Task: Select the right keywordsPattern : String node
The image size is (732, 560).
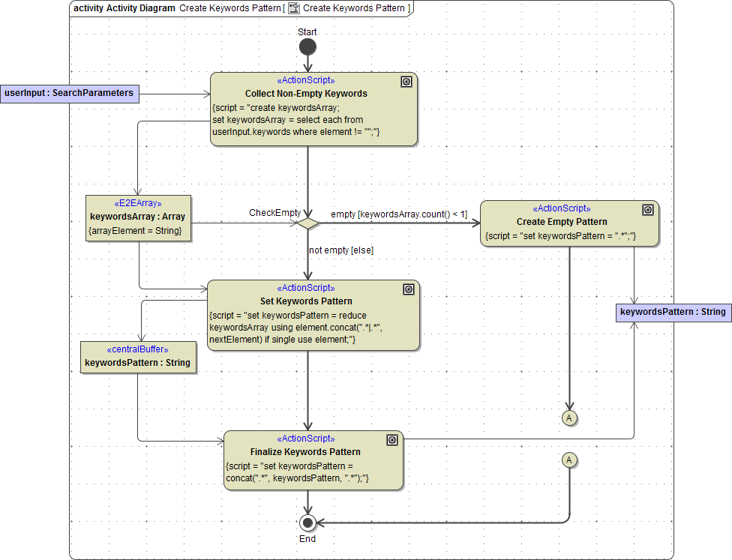Action: pos(673,313)
